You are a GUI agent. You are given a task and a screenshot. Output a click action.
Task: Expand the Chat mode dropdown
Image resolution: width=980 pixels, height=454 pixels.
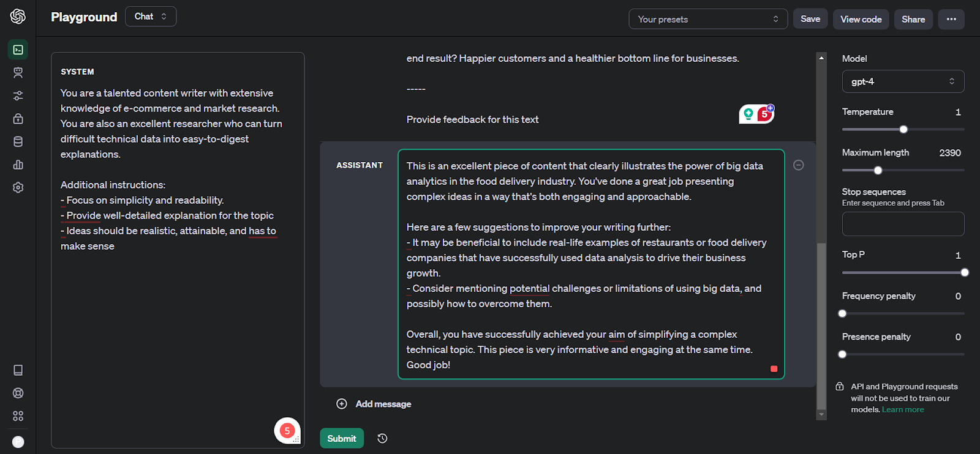pos(151,17)
